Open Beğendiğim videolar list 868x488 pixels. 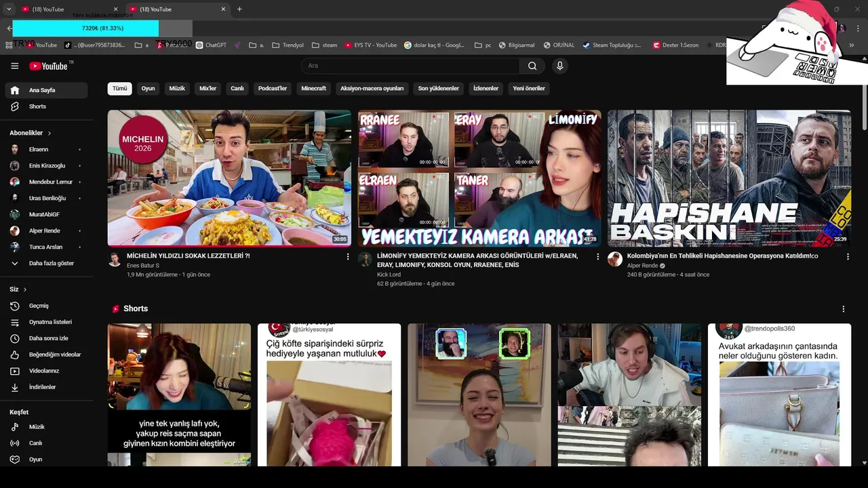tap(46, 354)
